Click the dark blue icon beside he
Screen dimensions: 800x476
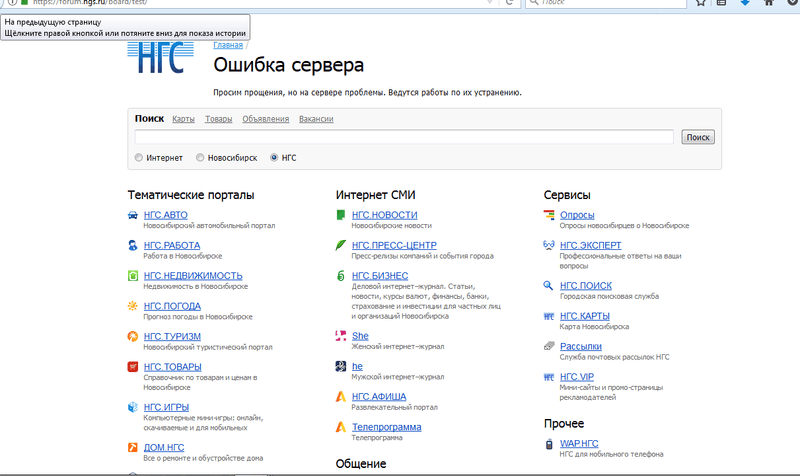click(x=341, y=366)
